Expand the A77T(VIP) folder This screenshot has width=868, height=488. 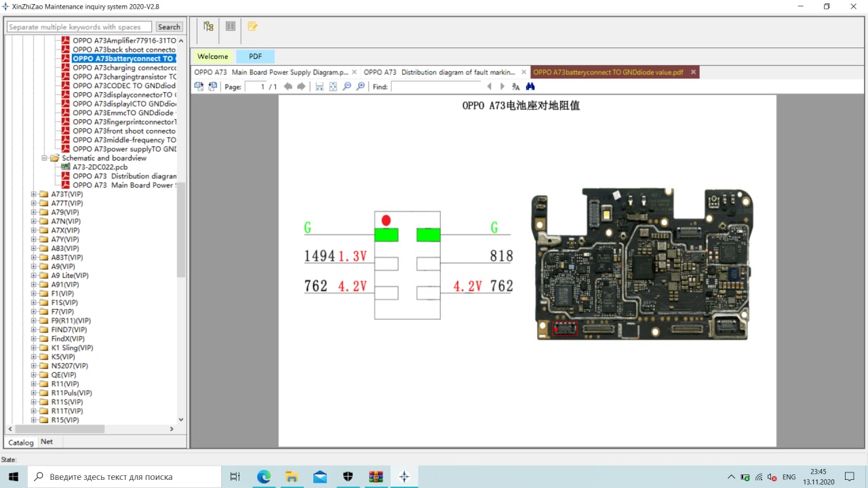coord(34,203)
